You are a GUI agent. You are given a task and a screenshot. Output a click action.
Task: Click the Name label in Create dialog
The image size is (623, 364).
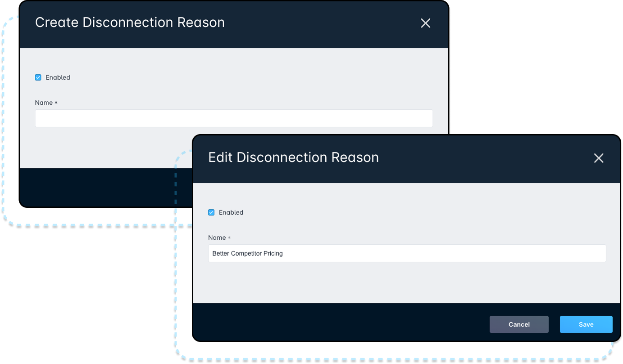(44, 103)
